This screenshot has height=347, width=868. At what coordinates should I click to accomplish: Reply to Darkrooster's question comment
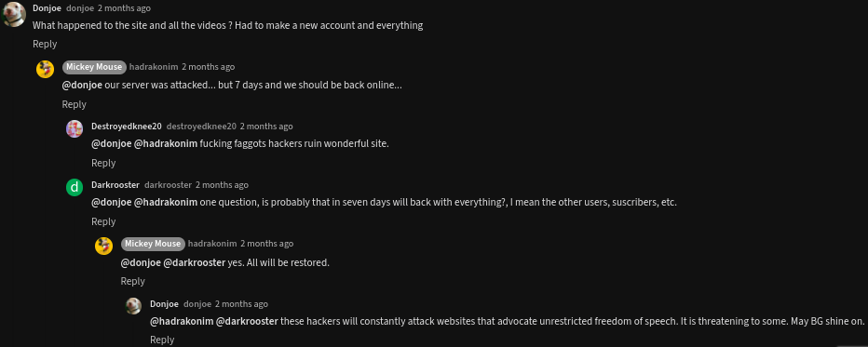[103, 221]
